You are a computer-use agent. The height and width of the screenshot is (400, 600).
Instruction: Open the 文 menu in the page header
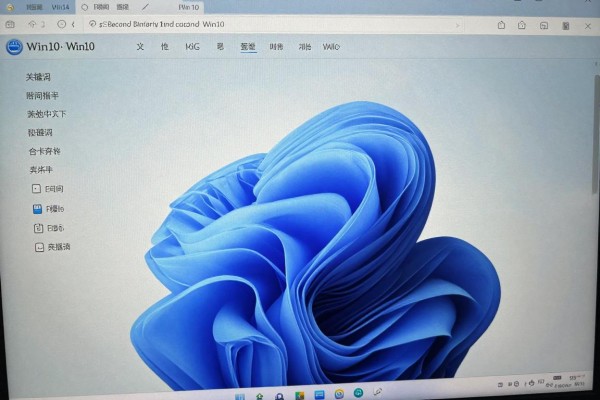tap(140, 47)
